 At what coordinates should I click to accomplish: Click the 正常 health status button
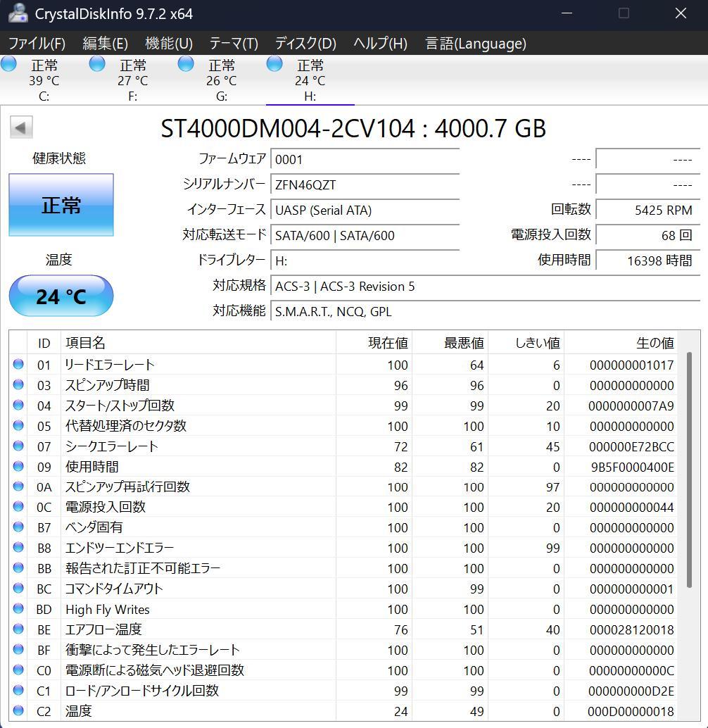coord(61,205)
